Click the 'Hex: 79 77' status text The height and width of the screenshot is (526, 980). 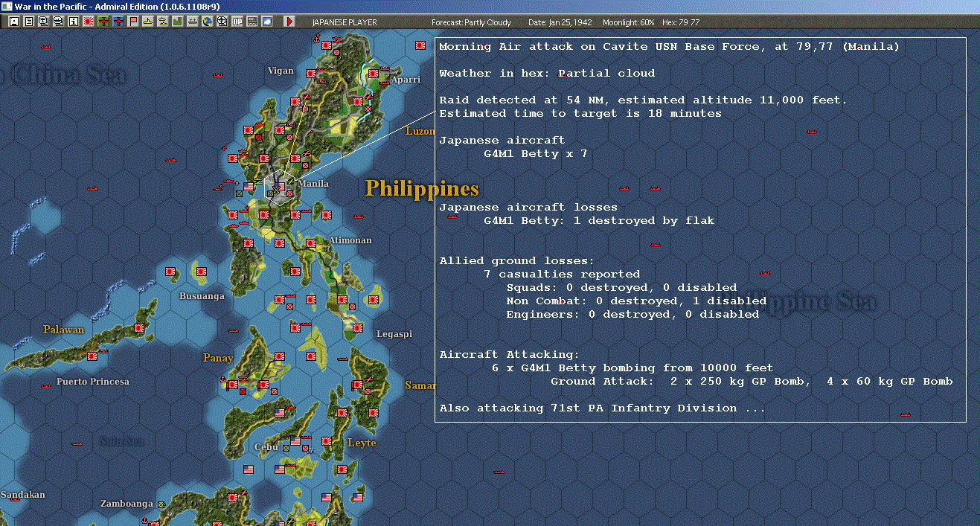point(680,22)
